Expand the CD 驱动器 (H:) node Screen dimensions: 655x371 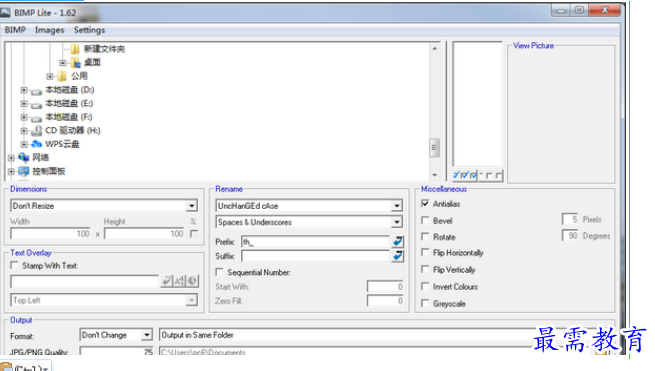(x=24, y=130)
